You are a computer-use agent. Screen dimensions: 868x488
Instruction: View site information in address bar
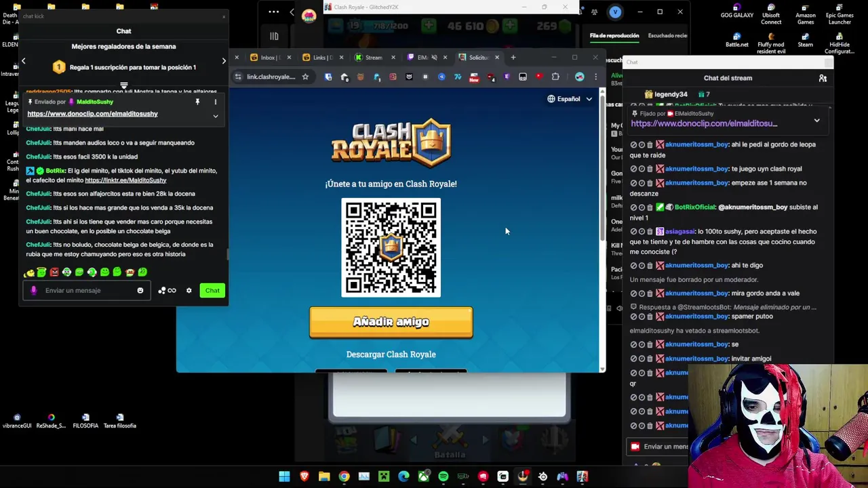[238, 77]
